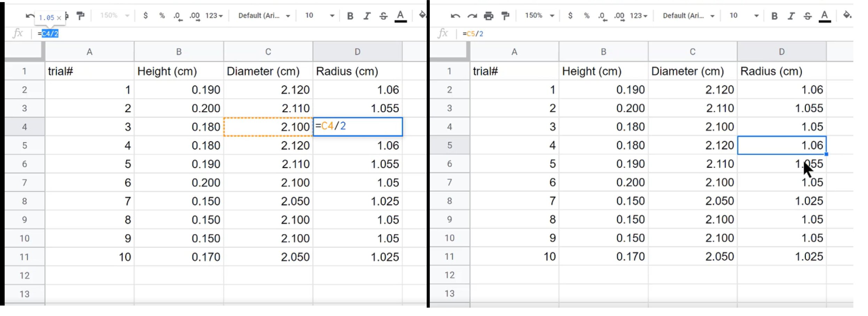
Task: Select row 4 header in the left spreadsheet
Action: click(24, 127)
